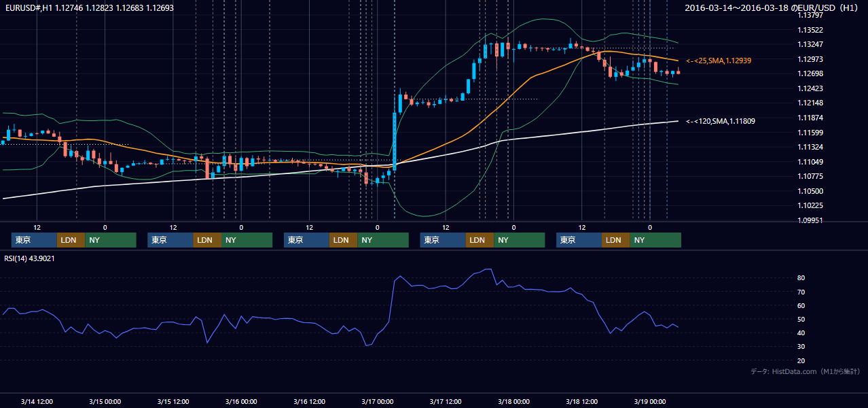
Task: Select the 1.10225 price axis label
Action: [x=810, y=205]
